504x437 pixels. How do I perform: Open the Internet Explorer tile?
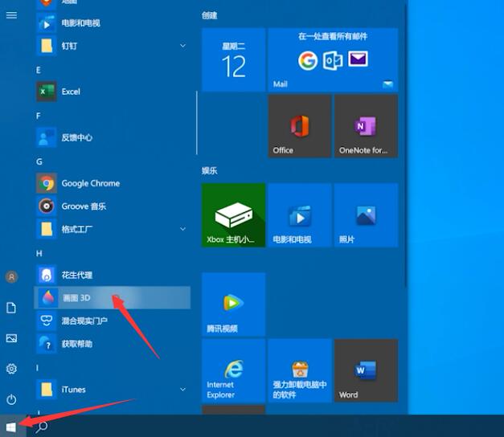click(x=234, y=371)
